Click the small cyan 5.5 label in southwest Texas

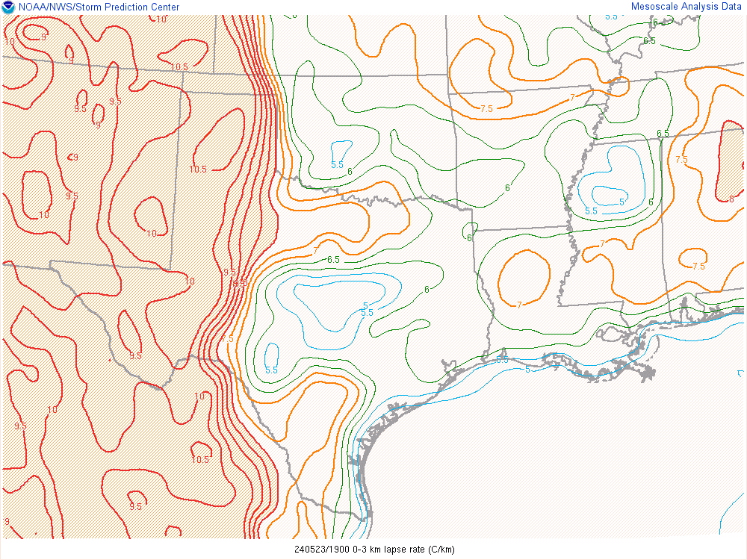pos(272,370)
